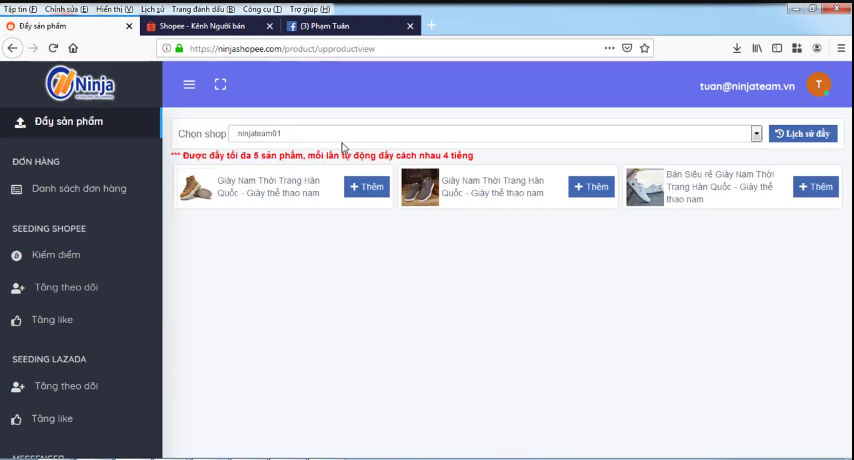854x460 pixels.
Task: Open the Tập tin menu
Action: tap(21, 9)
